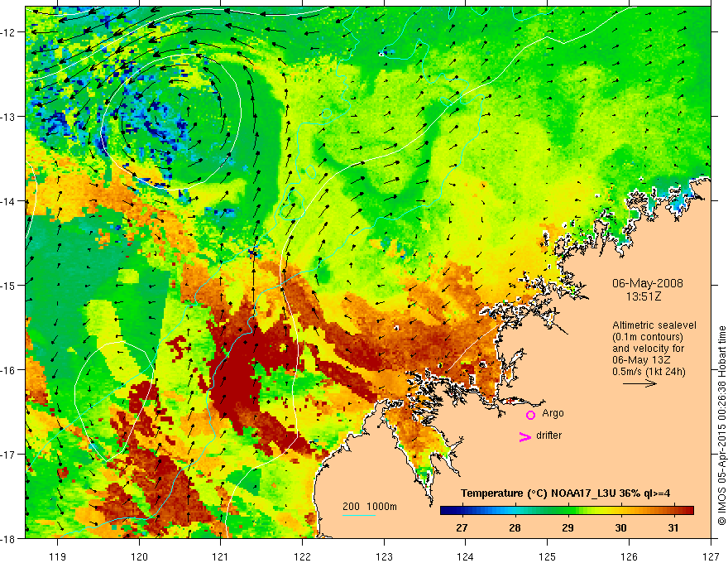728x563 pixels.
Task: Click the 'Temperature (°C) NOAA17_L3U 36% ql>=4' title
Action: tap(565, 493)
